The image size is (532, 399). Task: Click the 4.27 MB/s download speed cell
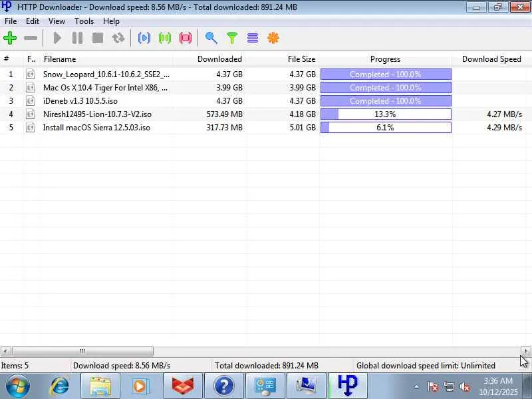tap(504, 114)
